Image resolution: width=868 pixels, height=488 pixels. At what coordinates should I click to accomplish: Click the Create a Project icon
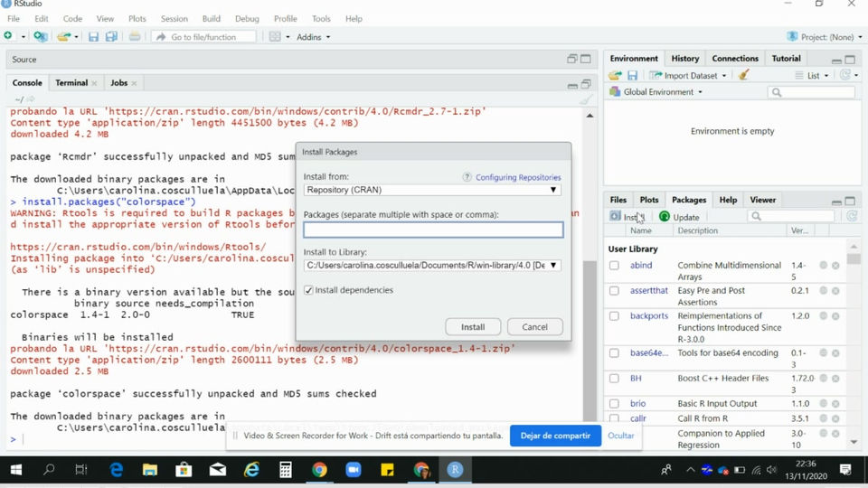(x=40, y=36)
